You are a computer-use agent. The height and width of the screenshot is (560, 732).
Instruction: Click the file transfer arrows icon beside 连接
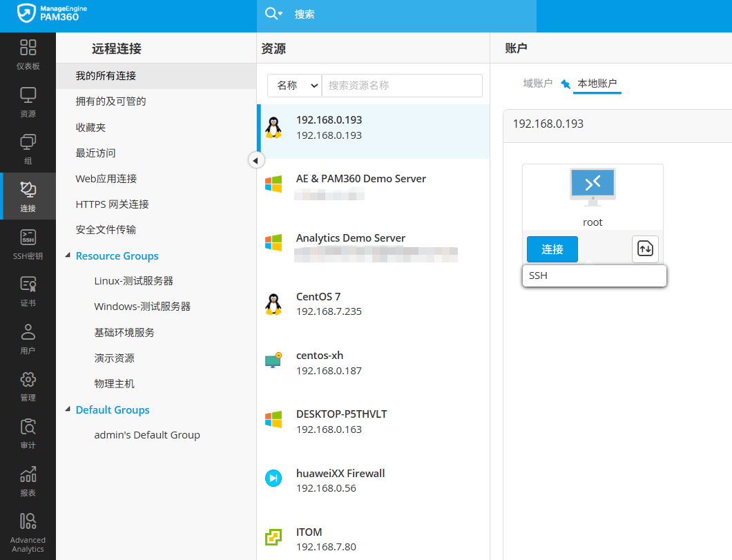(x=645, y=249)
